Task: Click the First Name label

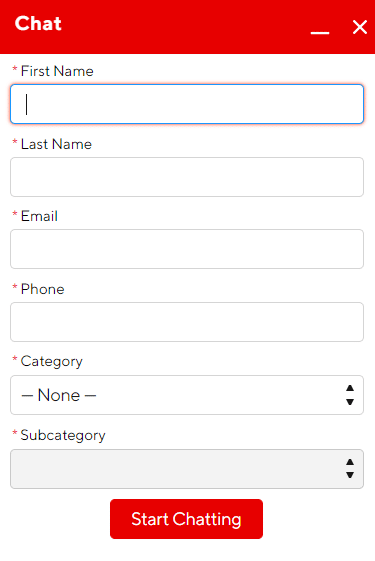Action: tap(57, 71)
